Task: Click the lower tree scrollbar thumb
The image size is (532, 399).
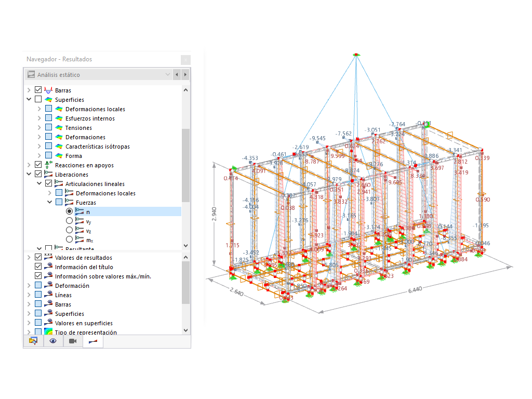Action: point(185,282)
